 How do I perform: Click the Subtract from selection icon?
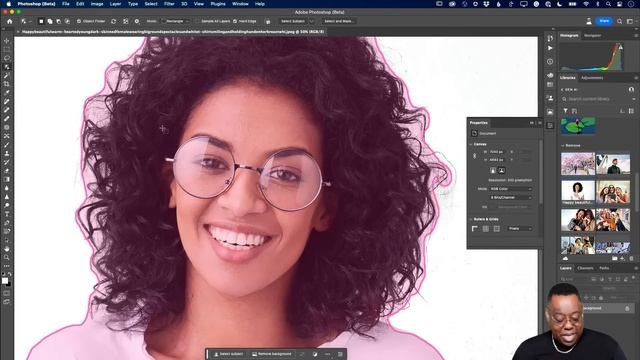pyautogui.click(x=59, y=21)
